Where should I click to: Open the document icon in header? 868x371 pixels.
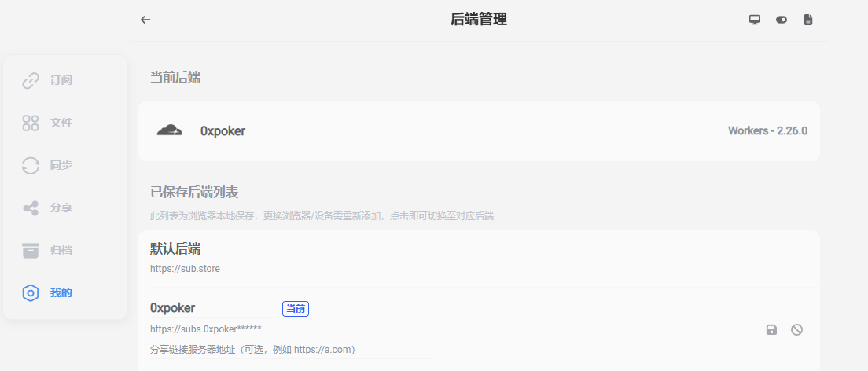[x=808, y=20]
